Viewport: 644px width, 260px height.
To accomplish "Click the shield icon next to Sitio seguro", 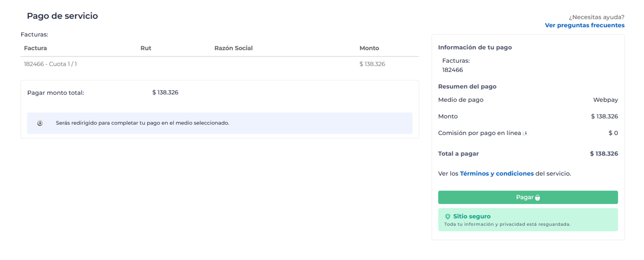I will tap(448, 216).
